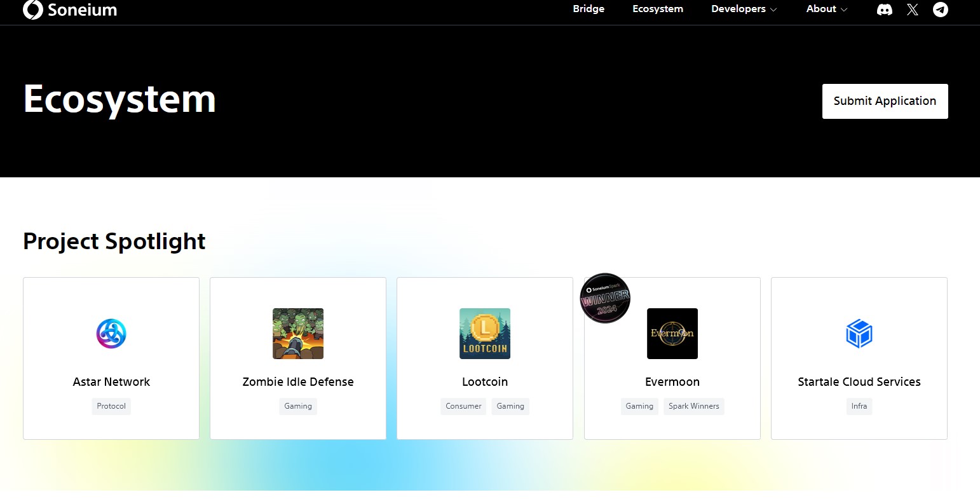Click the Evermoon logo image

click(672, 334)
